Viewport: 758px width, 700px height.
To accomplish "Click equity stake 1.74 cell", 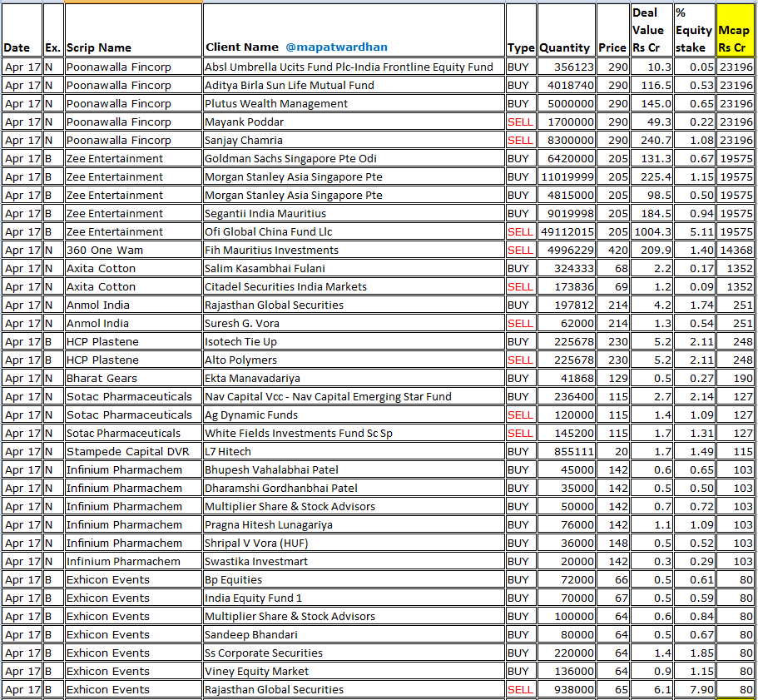I will (x=694, y=305).
